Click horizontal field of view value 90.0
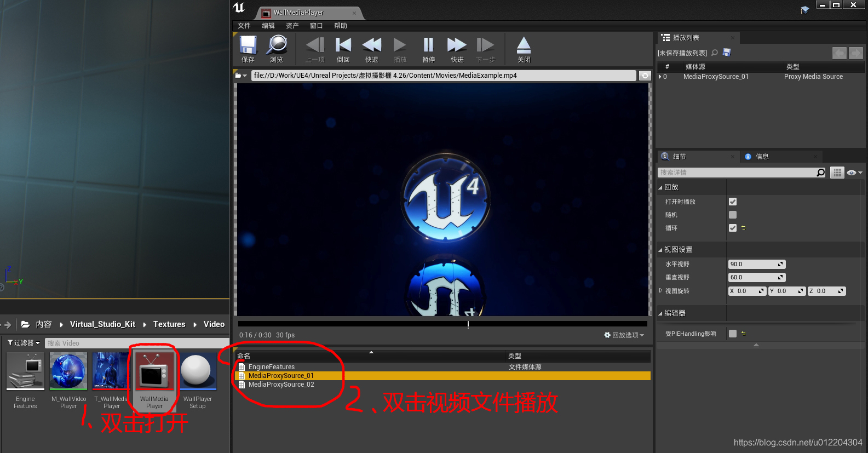 [x=757, y=264]
